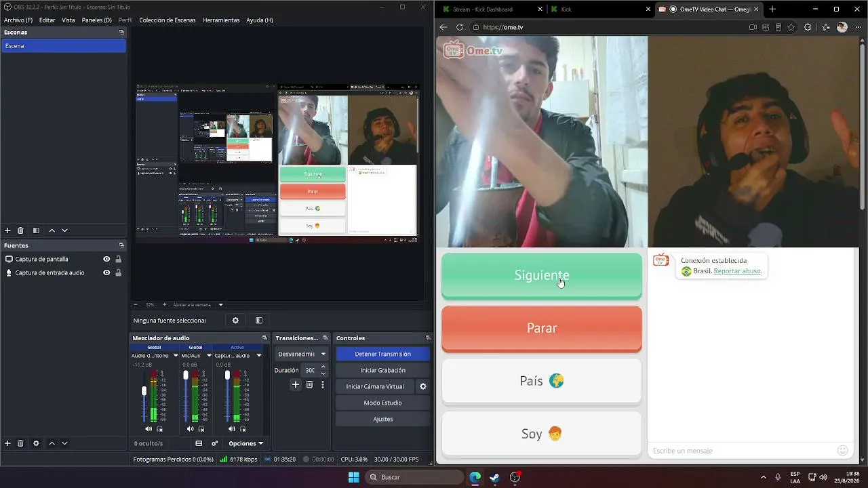Open the Archivo menu

click(18, 20)
